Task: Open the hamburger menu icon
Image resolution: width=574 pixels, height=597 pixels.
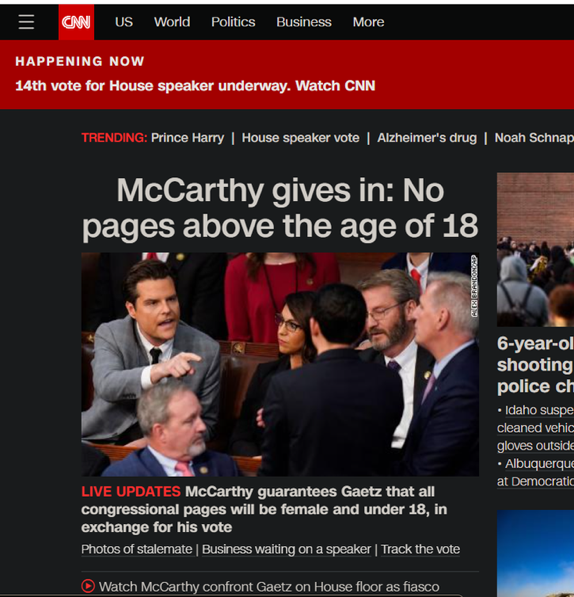Action: (x=26, y=22)
